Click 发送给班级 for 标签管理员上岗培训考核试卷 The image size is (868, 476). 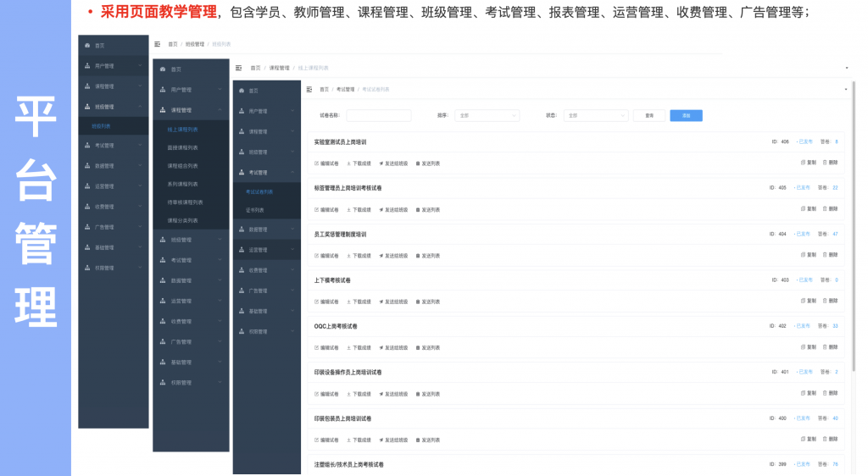[x=393, y=210]
